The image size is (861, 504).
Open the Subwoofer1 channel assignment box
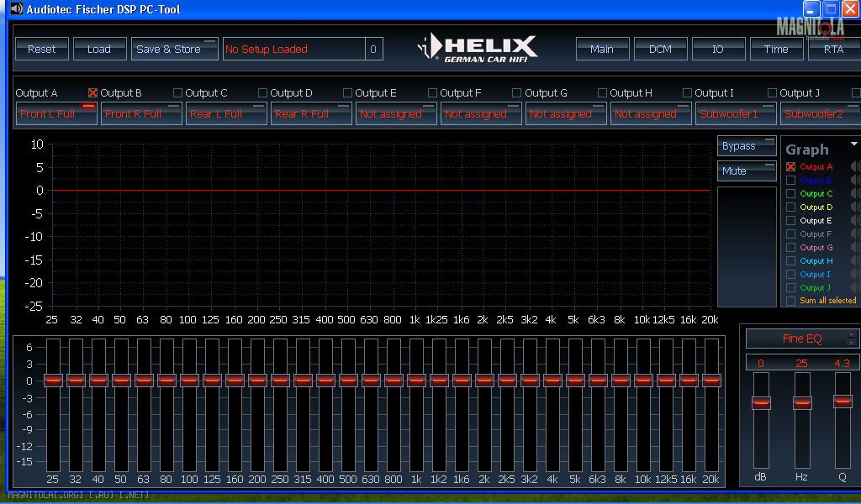point(735,113)
